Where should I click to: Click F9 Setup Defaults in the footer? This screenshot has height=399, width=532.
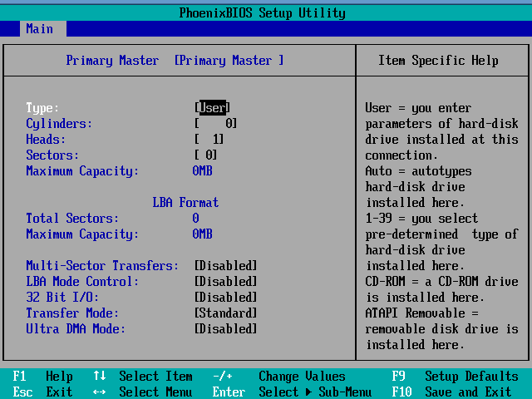click(455, 377)
